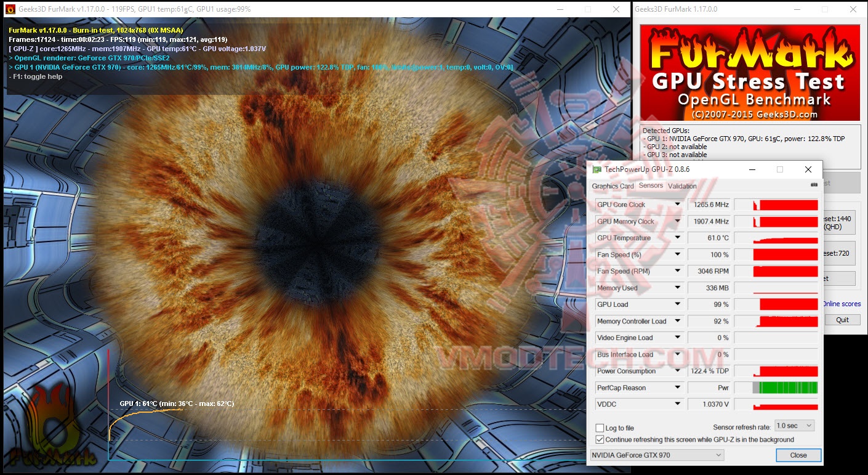868x475 pixels.
Task: Click the 61.0 °C temperature reading
Action: [x=709, y=238]
